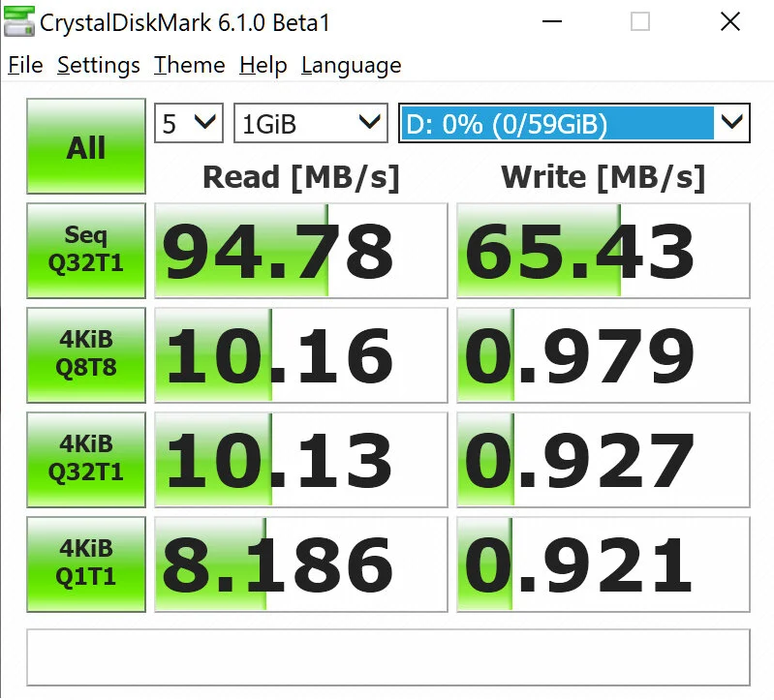Image resolution: width=774 pixels, height=700 pixels.
Task: Click the empty comment field at bottom
Action: (387, 656)
